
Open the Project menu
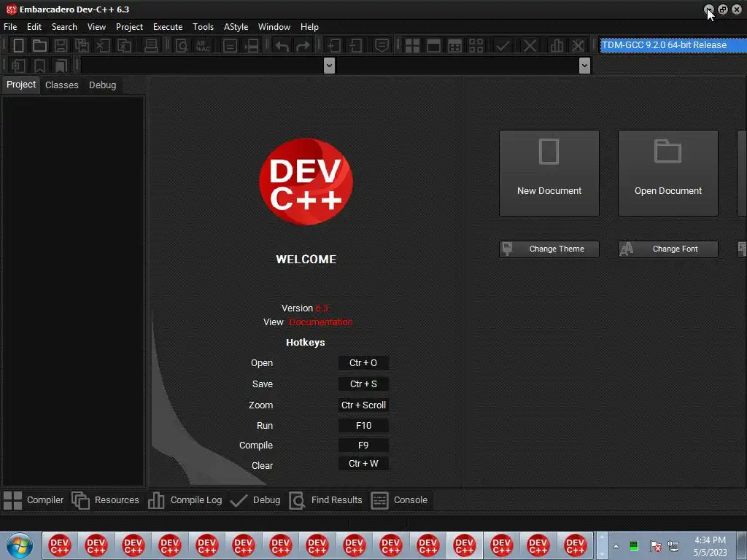(129, 27)
